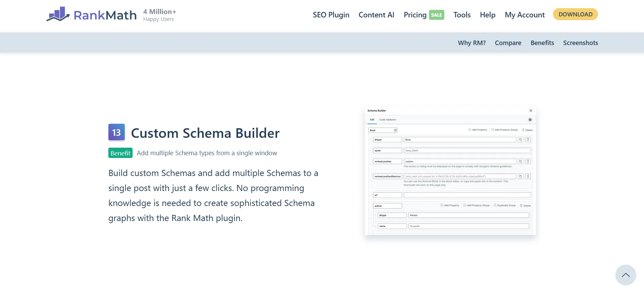Jump to the Screenshots section
The width and height of the screenshot is (644, 293).
tap(580, 43)
